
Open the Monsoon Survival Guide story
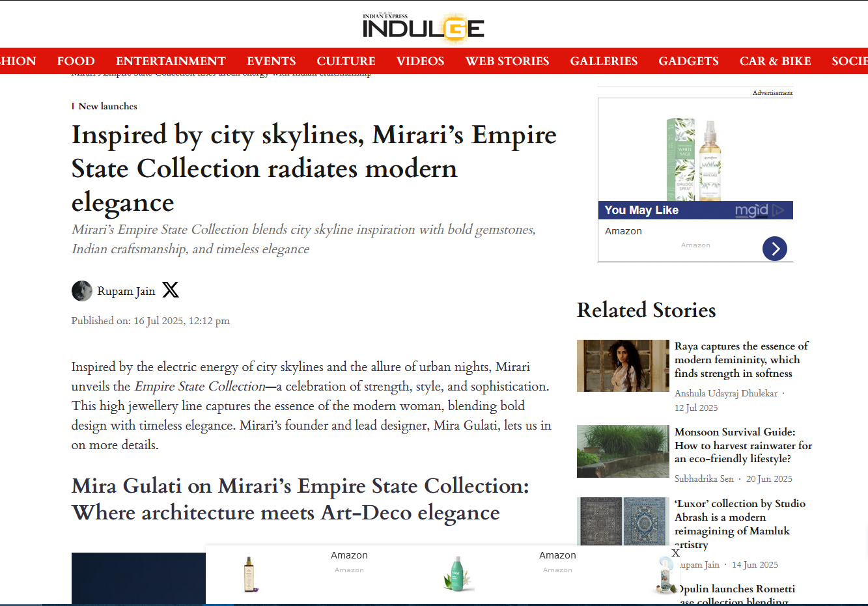pos(743,445)
